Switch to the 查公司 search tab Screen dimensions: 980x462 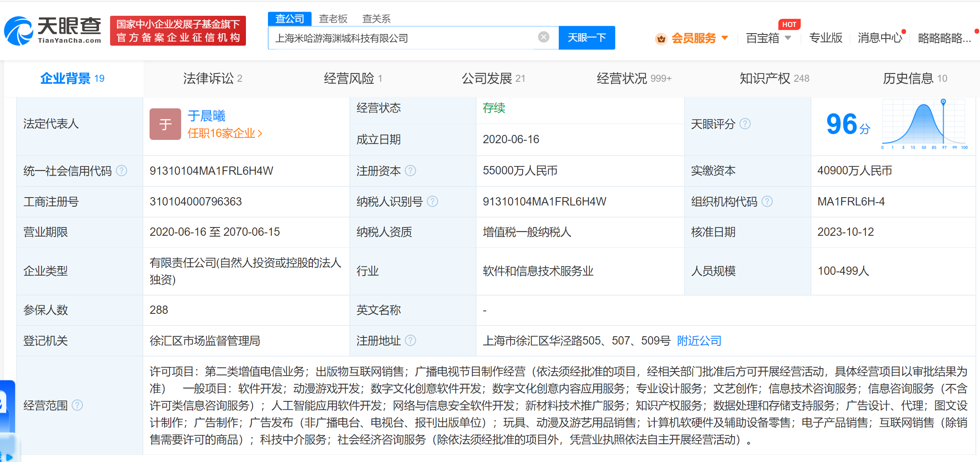[x=290, y=19]
